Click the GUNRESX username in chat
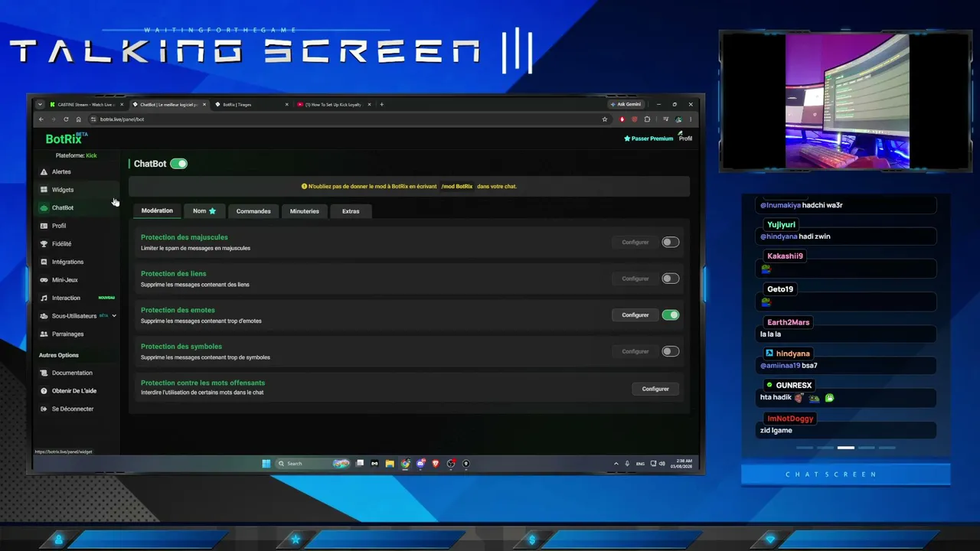Viewport: 980px width, 551px height. (x=793, y=386)
